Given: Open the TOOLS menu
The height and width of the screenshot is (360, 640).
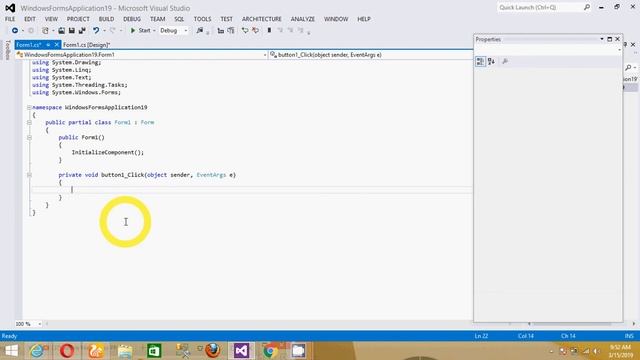Looking at the screenshot, I should (x=202, y=19).
